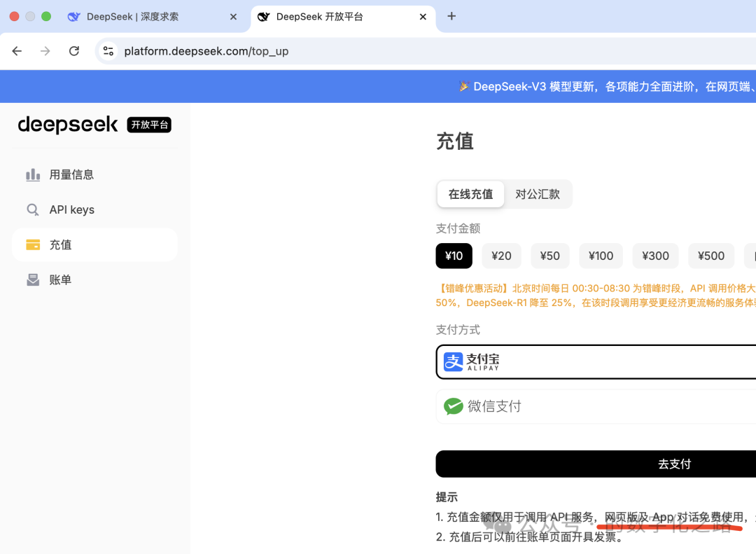
Task: Open 用量信息 in the sidebar
Action: tap(94, 174)
